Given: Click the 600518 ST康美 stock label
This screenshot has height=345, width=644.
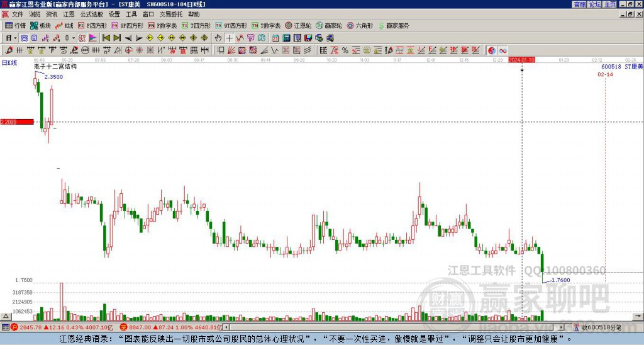Looking at the screenshot, I should [x=622, y=67].
